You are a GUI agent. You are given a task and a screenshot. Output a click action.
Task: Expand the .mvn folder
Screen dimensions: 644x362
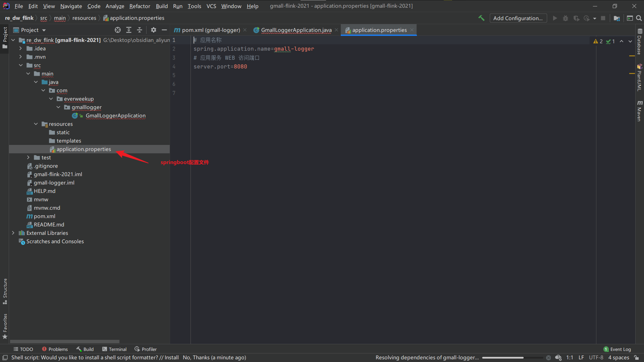coord(21,57)
